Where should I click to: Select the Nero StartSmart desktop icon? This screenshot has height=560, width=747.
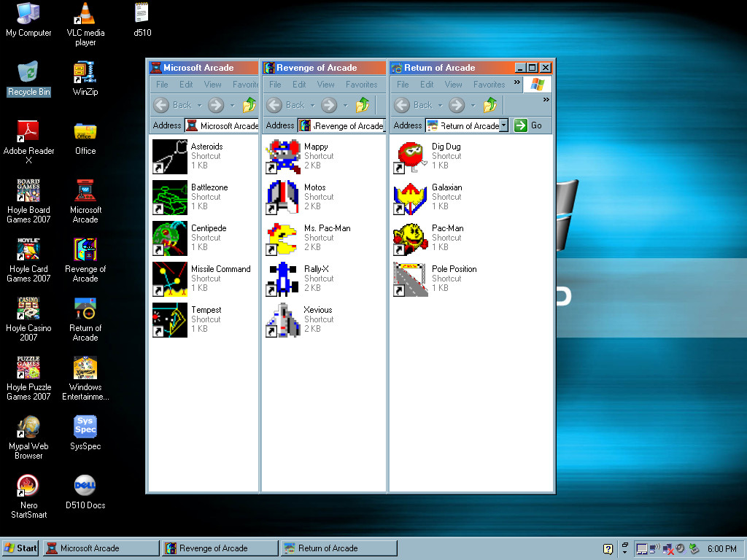click(x=28, y=496)
